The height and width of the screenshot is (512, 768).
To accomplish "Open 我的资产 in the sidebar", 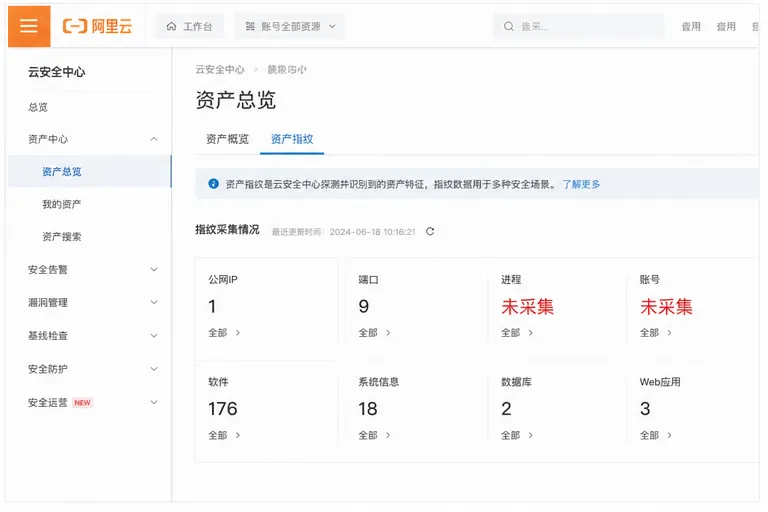I will tap(62, 204).
